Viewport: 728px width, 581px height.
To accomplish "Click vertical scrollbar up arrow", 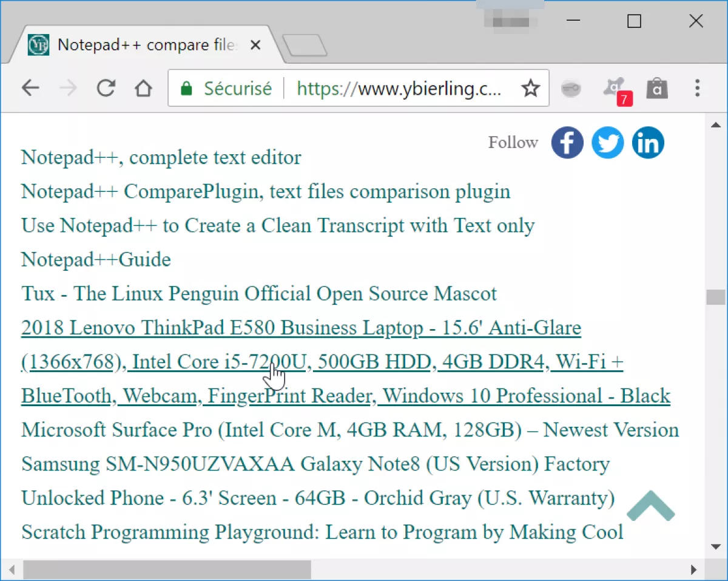I will 716,124.
